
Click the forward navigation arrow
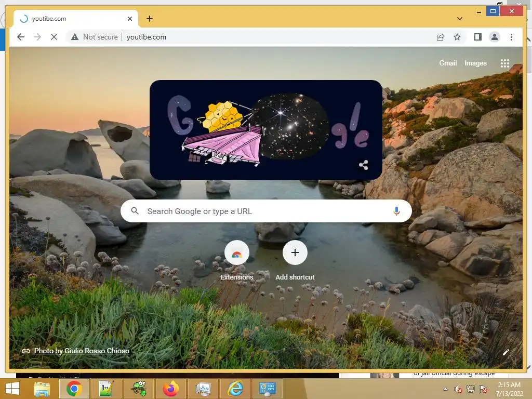click(x=37, y=37)
